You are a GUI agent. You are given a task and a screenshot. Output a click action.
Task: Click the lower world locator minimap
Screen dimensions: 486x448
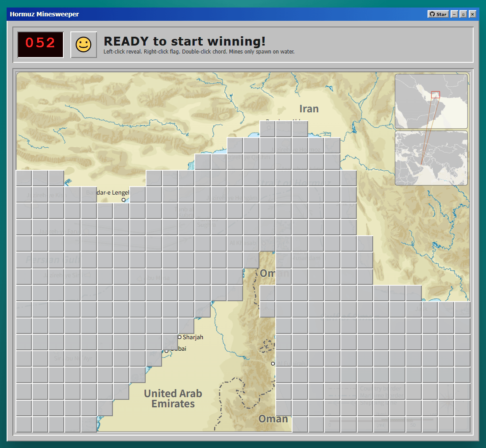(x=431, y=157)
